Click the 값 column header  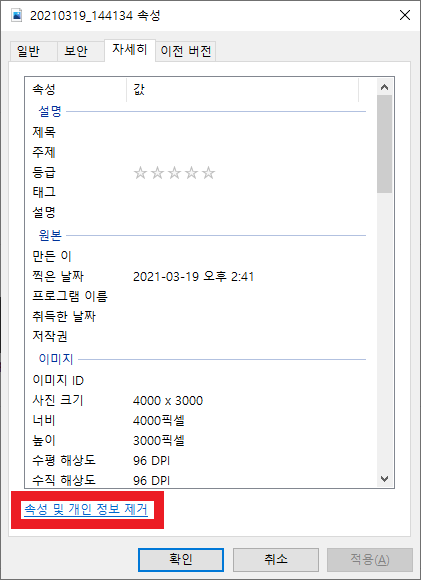pos(243,89)
